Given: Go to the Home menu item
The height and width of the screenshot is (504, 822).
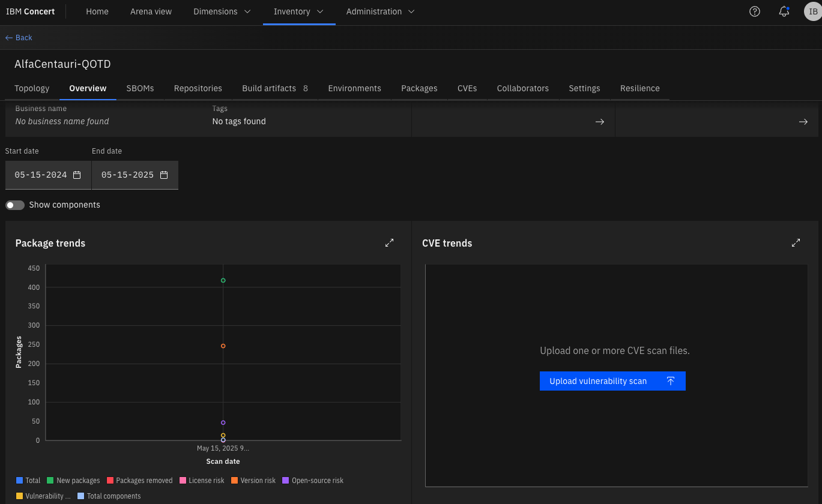Looking at the screenshot, I should click(x=97, y=11).
